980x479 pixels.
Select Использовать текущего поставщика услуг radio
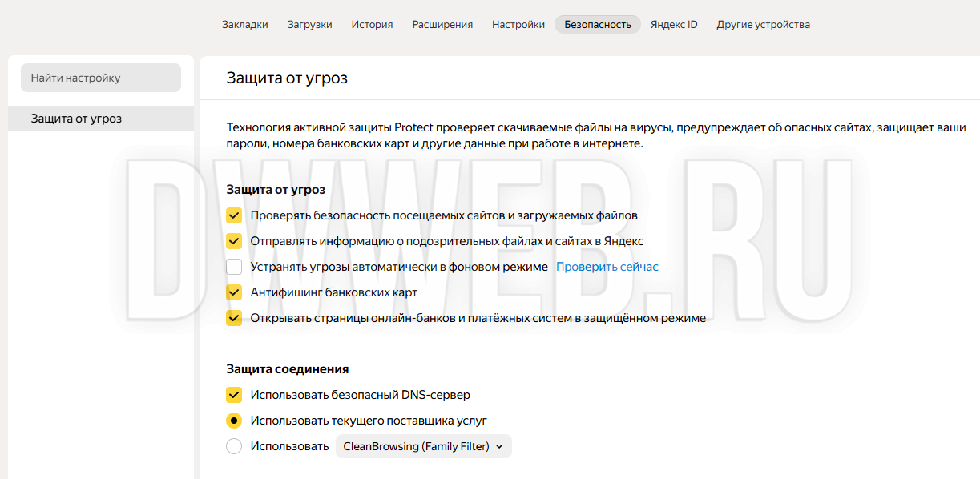(234, 421)
